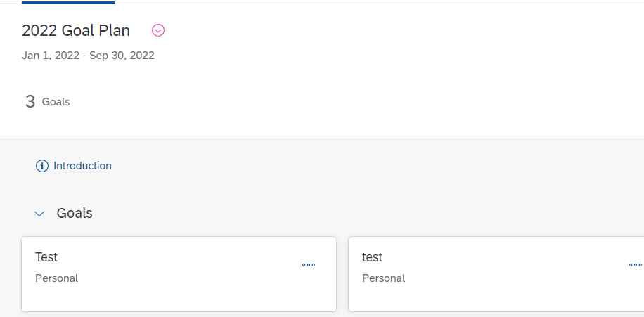Click the Goals section heading
644x317 pixels.
[75, 213]
